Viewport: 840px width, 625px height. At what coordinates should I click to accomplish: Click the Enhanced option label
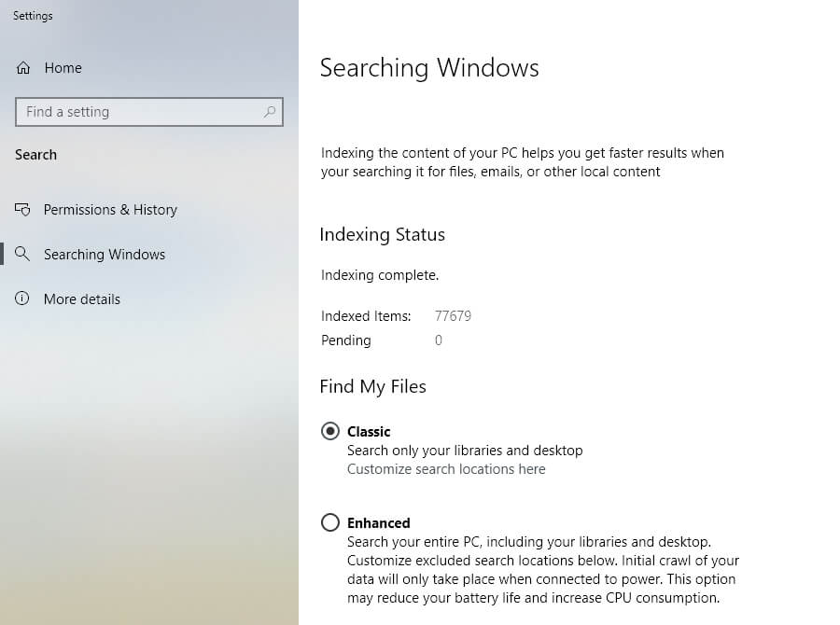(x=379, y=522)
